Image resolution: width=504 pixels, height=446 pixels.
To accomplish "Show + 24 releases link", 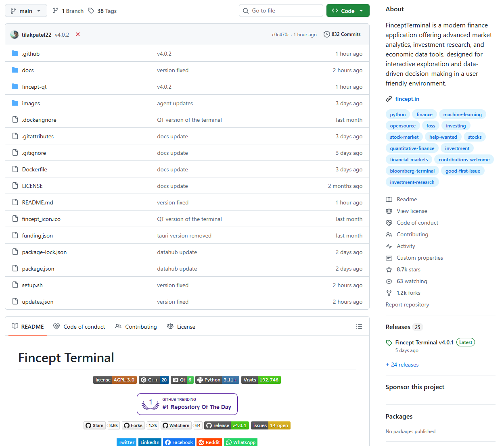I will [402, 365].
